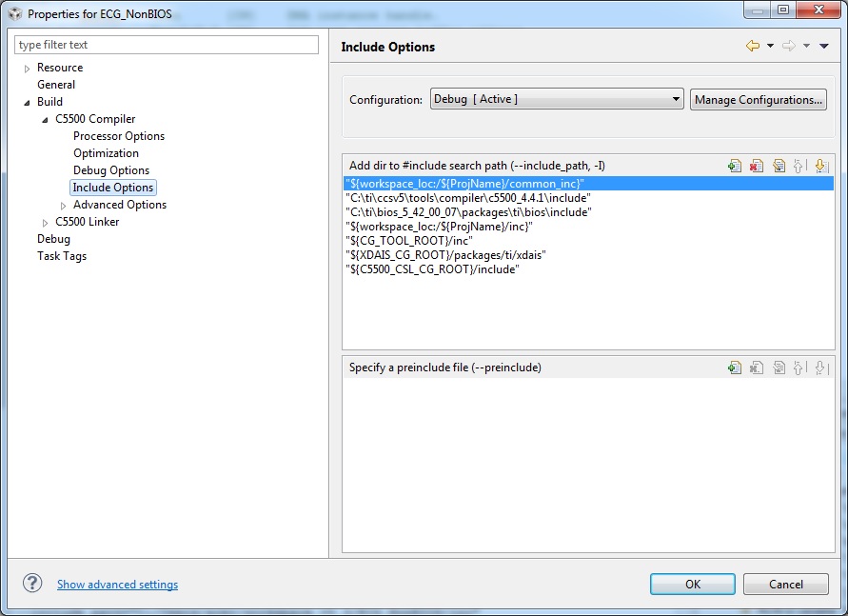Select the General properties page
The height and width of the screenshot is (616, 848).
click(x=56, y=85)
